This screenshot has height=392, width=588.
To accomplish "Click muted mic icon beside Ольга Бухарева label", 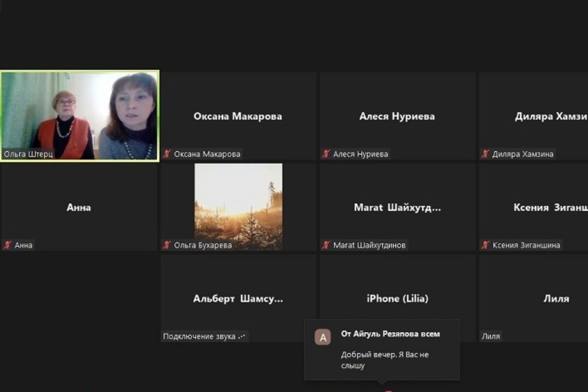I will [167, 245].
